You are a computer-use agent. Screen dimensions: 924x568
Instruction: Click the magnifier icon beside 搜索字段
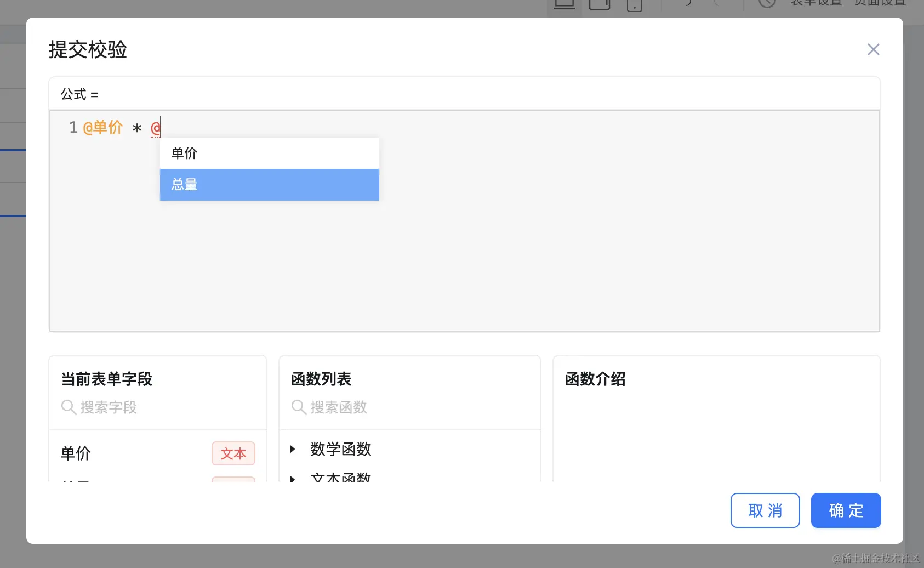[69, 407]
